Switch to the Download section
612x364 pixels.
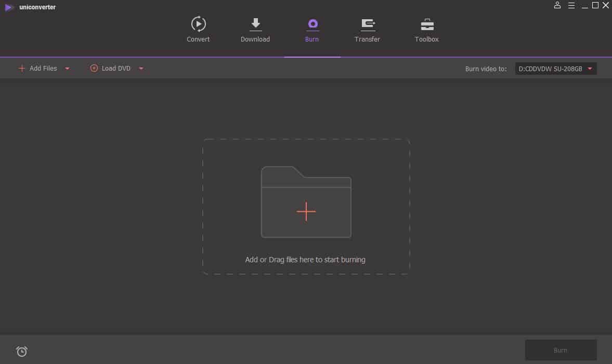point(255,30)
